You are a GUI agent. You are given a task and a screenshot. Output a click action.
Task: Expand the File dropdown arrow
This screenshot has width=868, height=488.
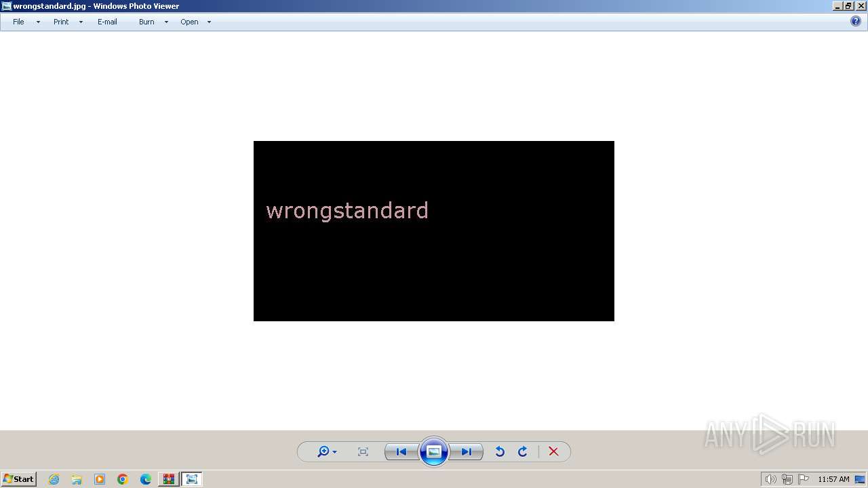(38, 22)
